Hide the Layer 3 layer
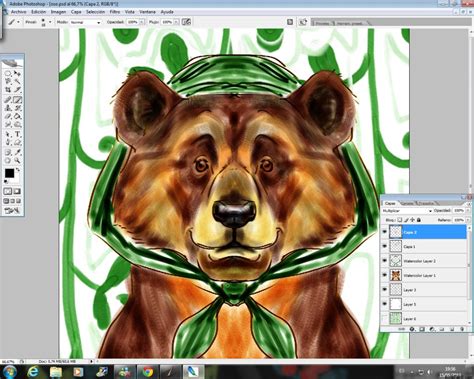Image resolution: width=474 pixels, height=379 pixels. [x=385, y=290]
